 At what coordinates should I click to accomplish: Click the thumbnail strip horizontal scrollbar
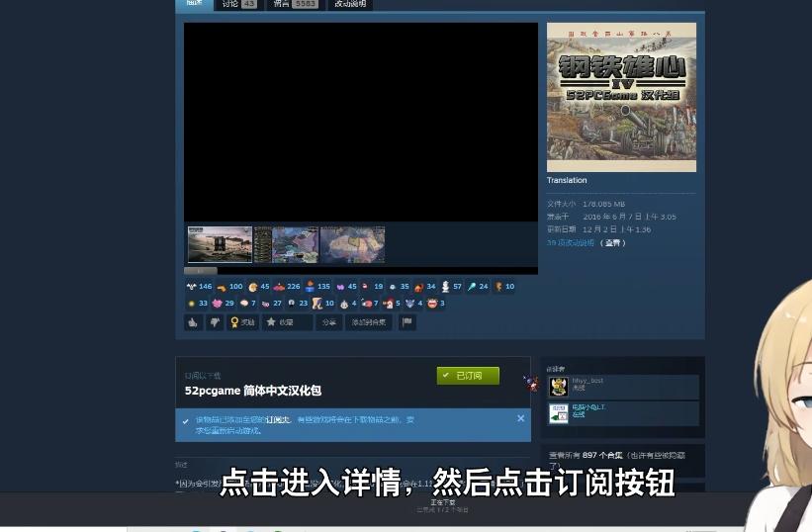click(x=201, y=270)
